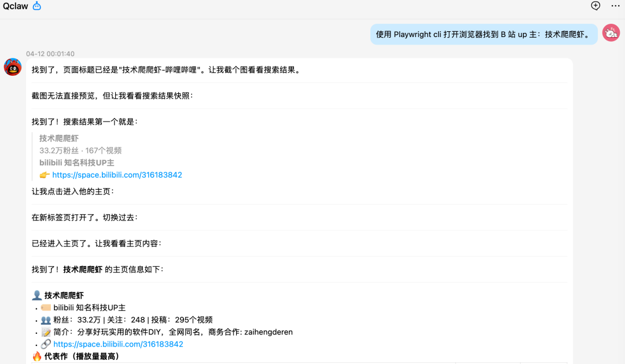Click the line 让我点击进入他的主页
The height and width of the screenshot is (364, 625).
72,192
